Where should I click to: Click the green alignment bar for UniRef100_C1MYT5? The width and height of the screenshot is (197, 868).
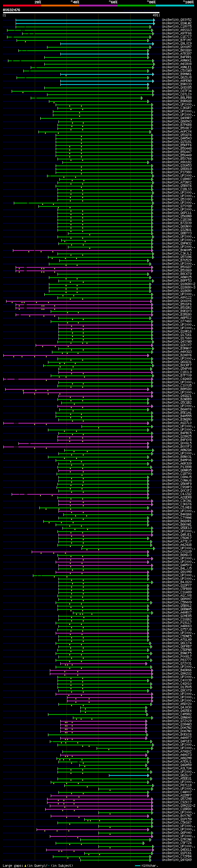click(x=83, y=26)
